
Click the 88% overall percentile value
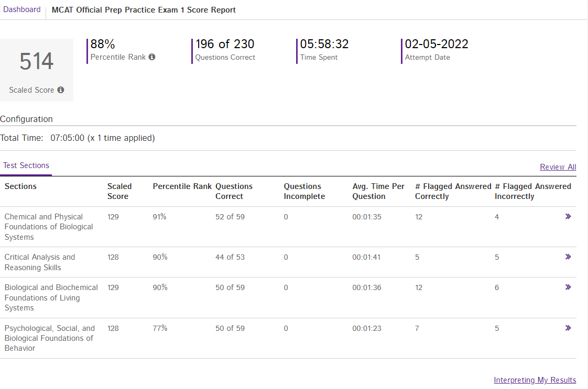[103, 44]
